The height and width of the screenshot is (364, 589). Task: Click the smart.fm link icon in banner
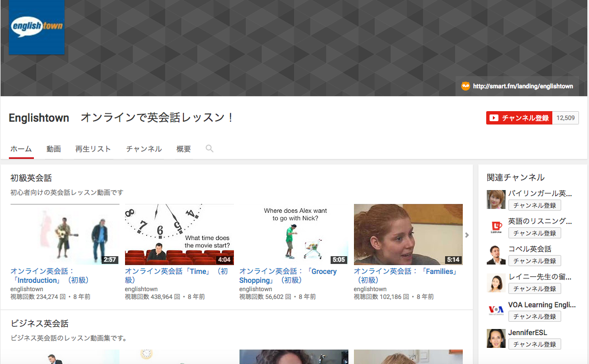point(466,86)
